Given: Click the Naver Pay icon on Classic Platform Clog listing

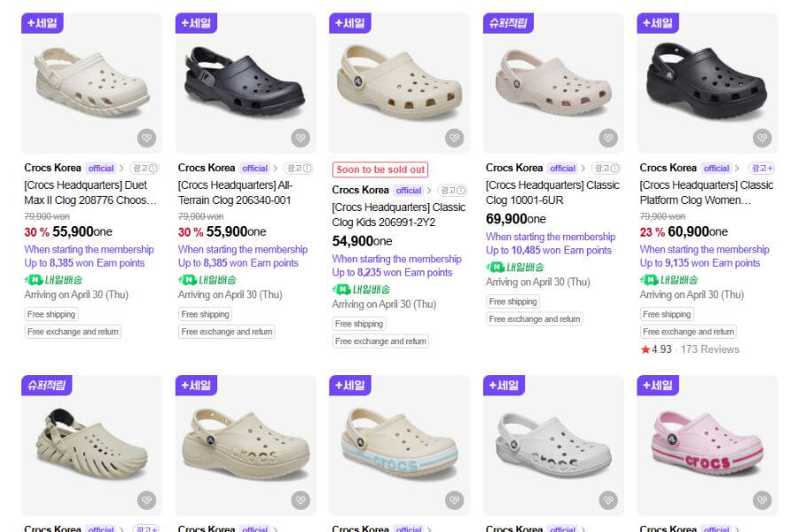Looking at the screenshot, I should tap(648, 279).
